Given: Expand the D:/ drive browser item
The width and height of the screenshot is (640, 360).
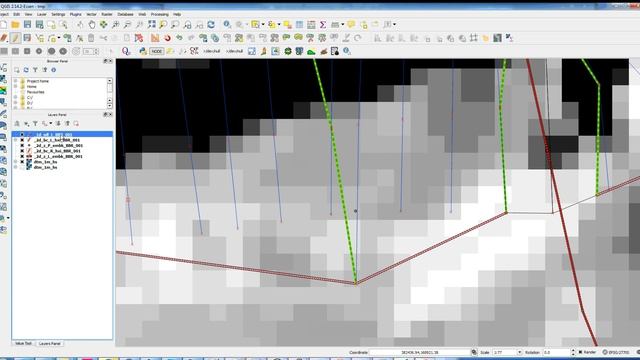Looking at the screenshot, I should pos(16,103).
